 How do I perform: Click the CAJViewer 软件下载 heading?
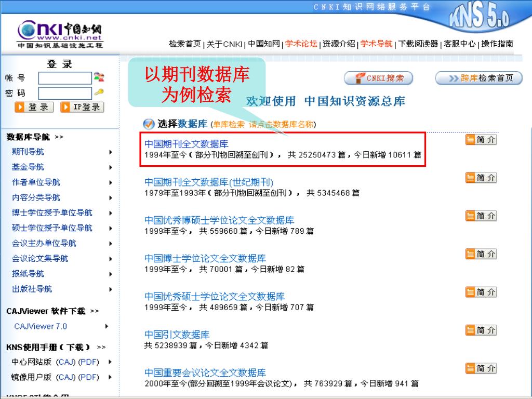46,311
